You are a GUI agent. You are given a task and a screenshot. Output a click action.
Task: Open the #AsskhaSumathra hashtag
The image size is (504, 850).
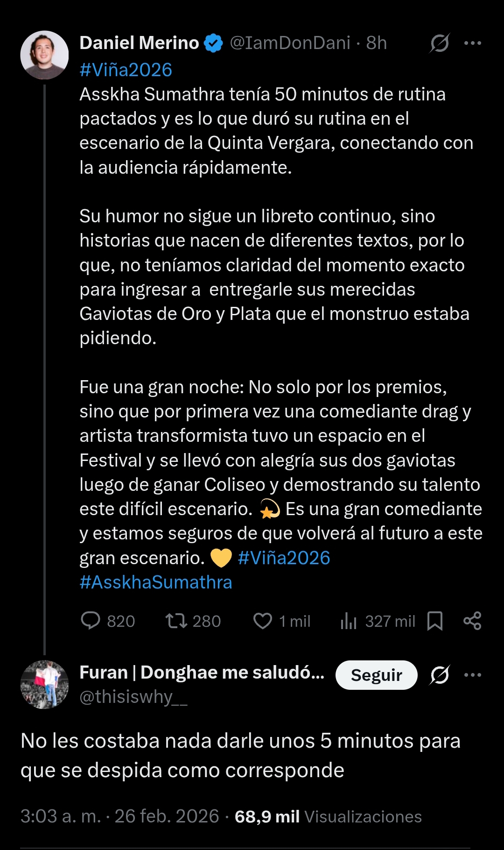click(156, 582)
